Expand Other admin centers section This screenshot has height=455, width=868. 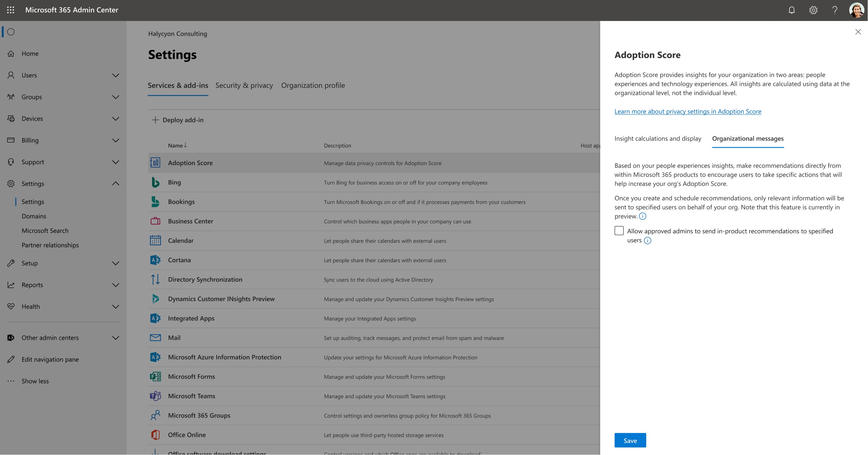pyautogui.click(x=116, y=338)
